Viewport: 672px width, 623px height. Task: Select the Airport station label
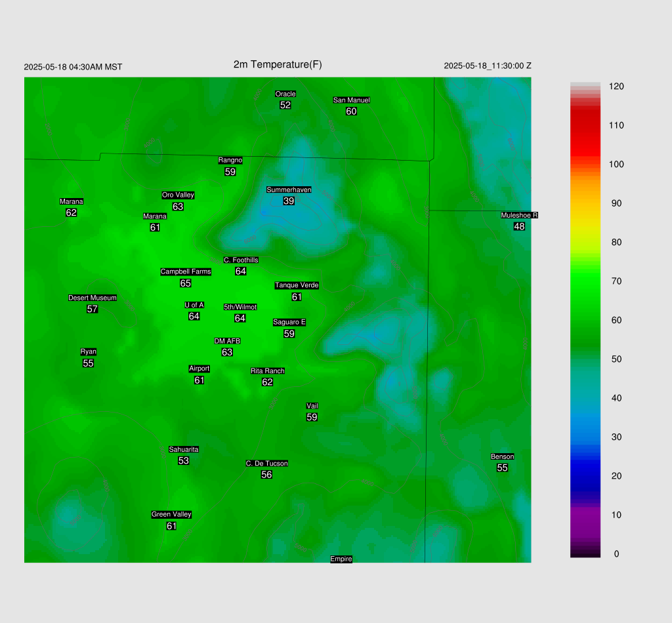pyautogui.click(x=199, y=369)
